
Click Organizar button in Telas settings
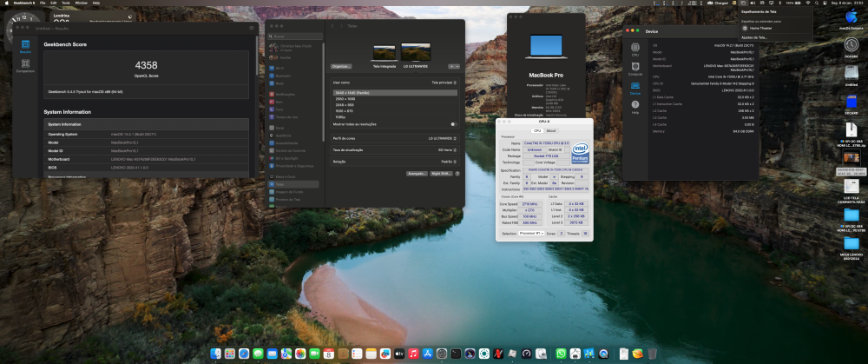coord(341,67)
